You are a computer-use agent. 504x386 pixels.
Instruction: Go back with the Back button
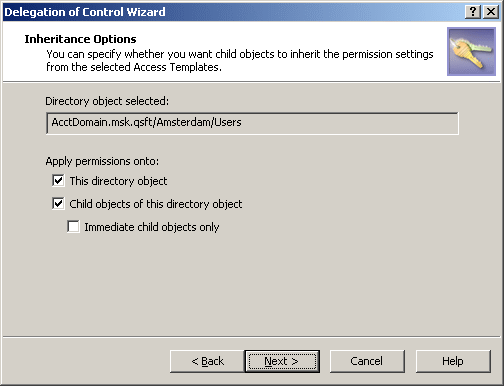(207, 361)
